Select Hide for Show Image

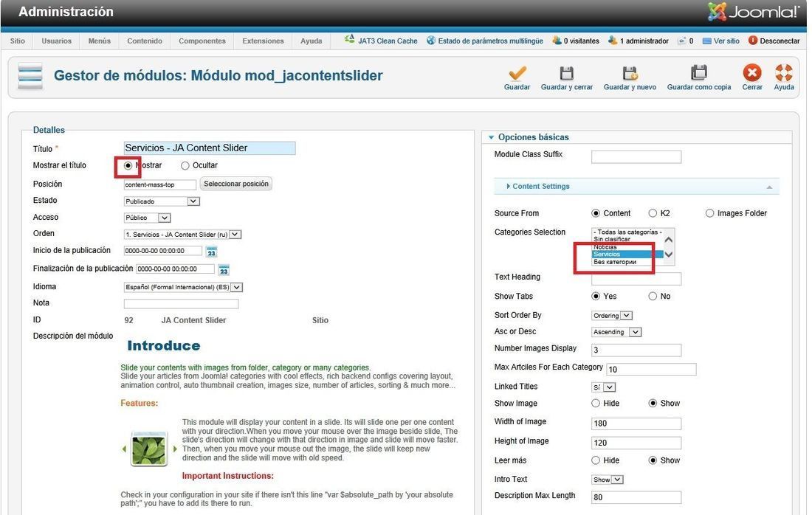click(x=596, y=403)
